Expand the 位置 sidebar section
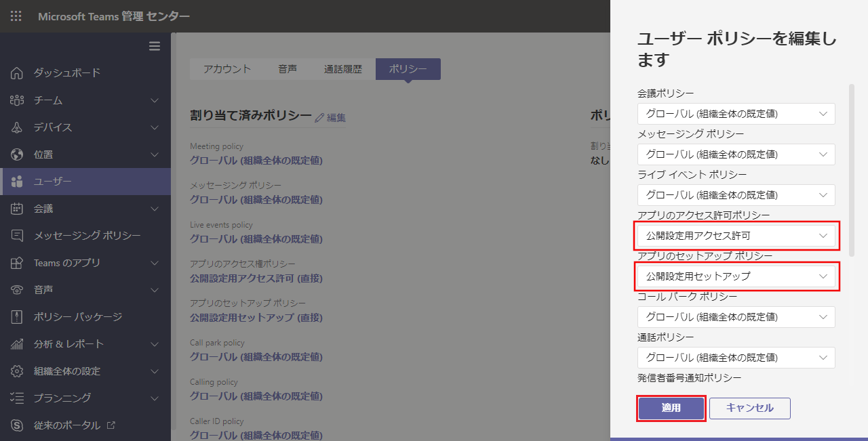This screenshot has width=868, height=441. 155,154
